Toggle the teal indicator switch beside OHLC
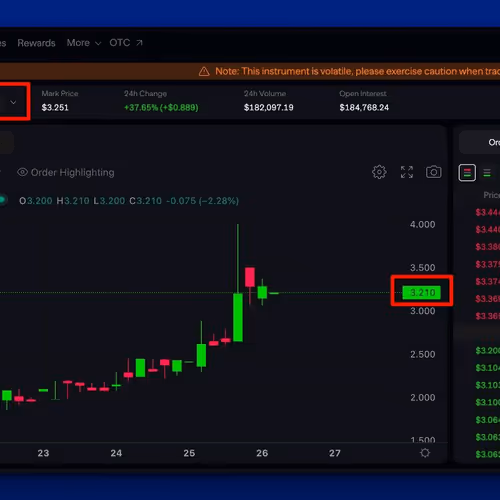This screenshot has height=500, width=500. (2, 200)
